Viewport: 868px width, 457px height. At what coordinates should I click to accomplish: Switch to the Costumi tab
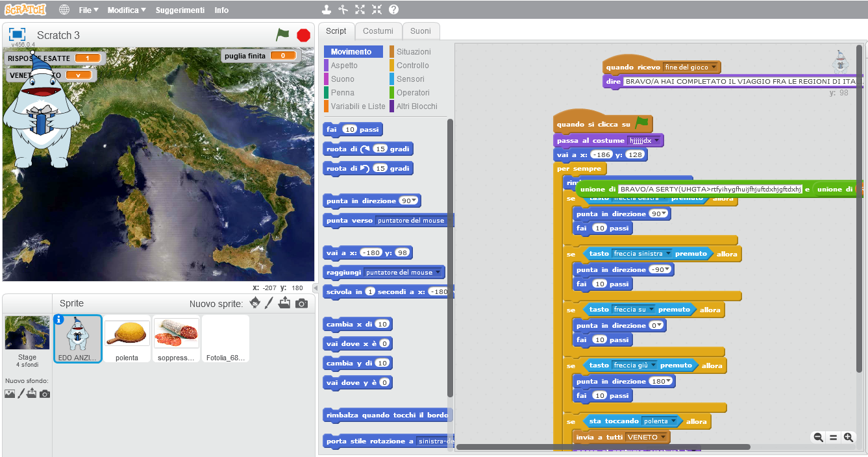(378, 31)
